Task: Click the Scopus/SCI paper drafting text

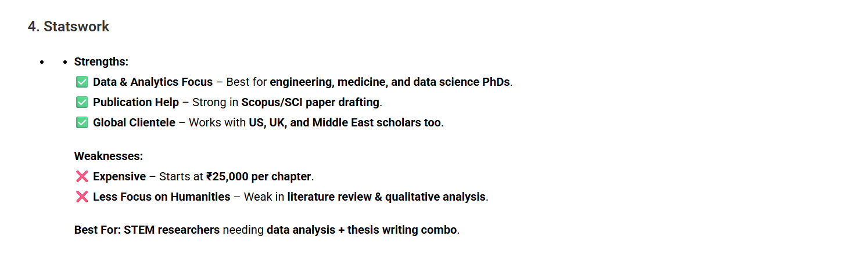Action: point(310,102)
